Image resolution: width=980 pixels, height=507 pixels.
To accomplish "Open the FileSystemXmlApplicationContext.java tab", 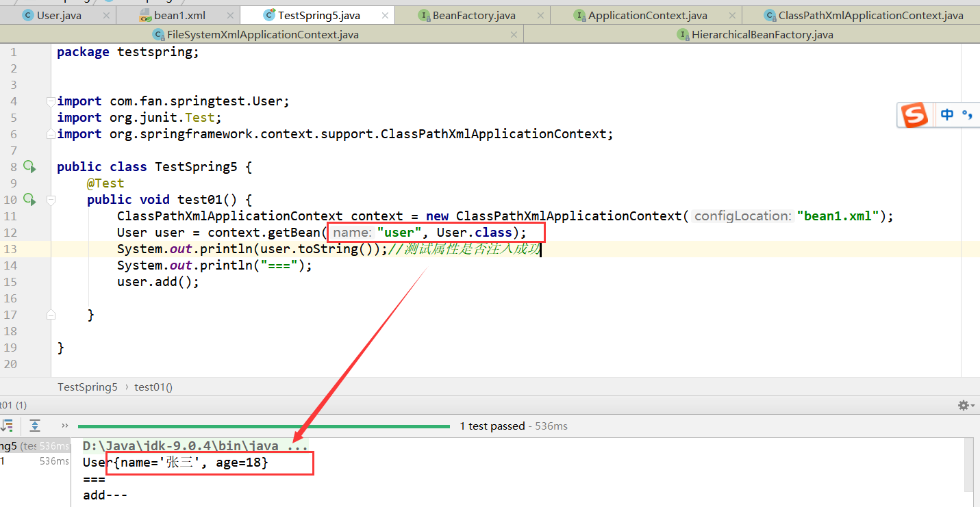I will click(x=262, y=34).
